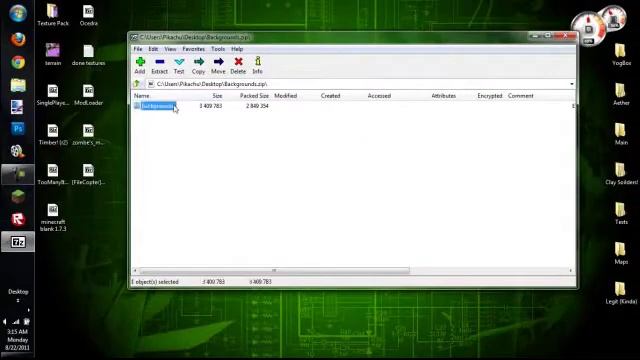Viewport: 640px width, 360px height.
Task: Click the Test archive toolbar button
Action: pos(179,65)
